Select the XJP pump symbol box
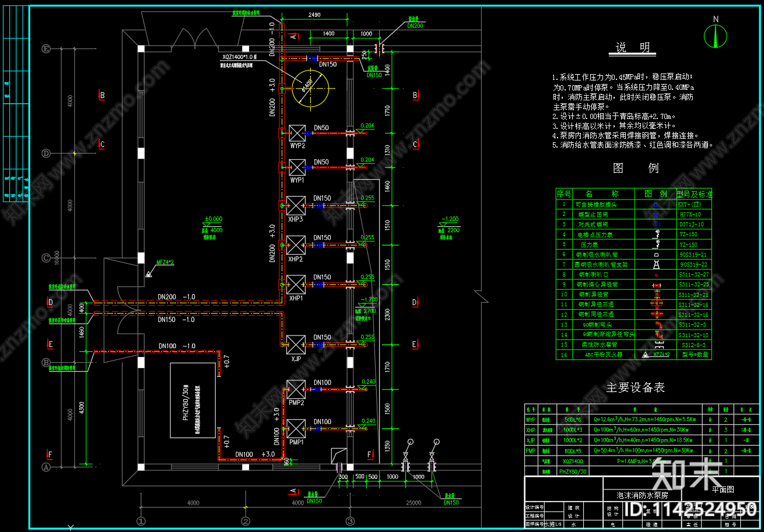Viewport: 764px width, 532px height. point(296,344)
